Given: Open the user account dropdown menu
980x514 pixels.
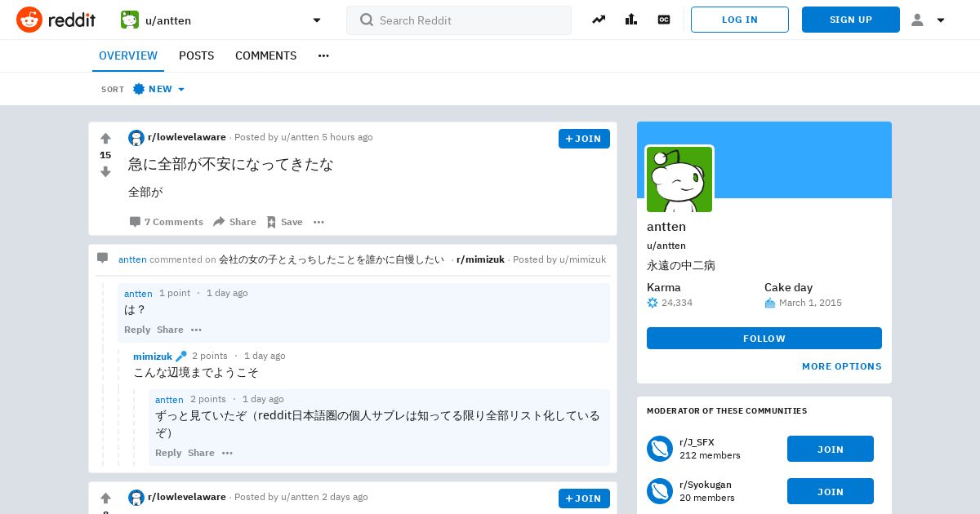Looking at the screenshot, I should (928, 20).
